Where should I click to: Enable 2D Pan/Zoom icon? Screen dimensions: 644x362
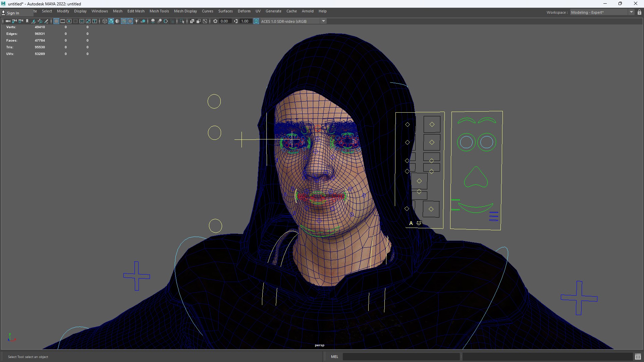tap(40, 21)
